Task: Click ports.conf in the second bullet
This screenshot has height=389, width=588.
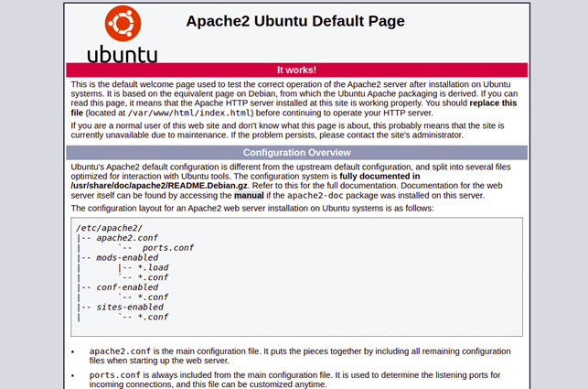Action: pyautogui.click(x=114, y=374)
